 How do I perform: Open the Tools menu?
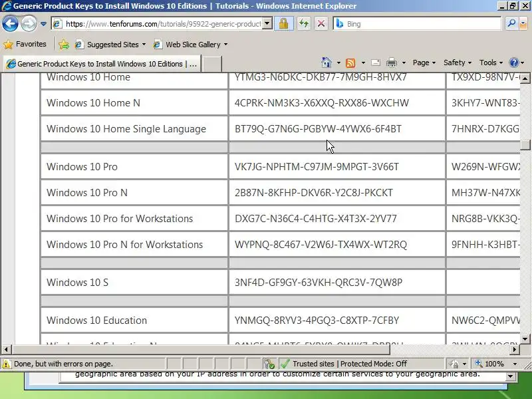coord(491,63)
